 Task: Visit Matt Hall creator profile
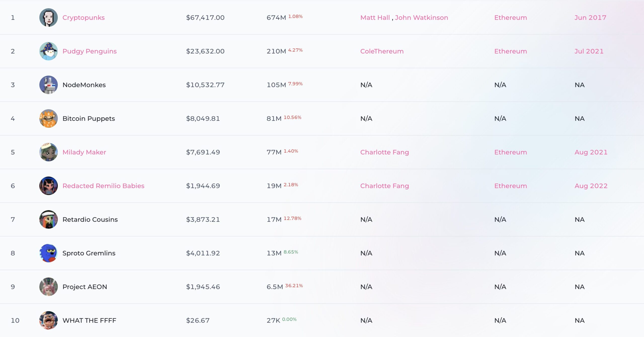tap(375, 18)
